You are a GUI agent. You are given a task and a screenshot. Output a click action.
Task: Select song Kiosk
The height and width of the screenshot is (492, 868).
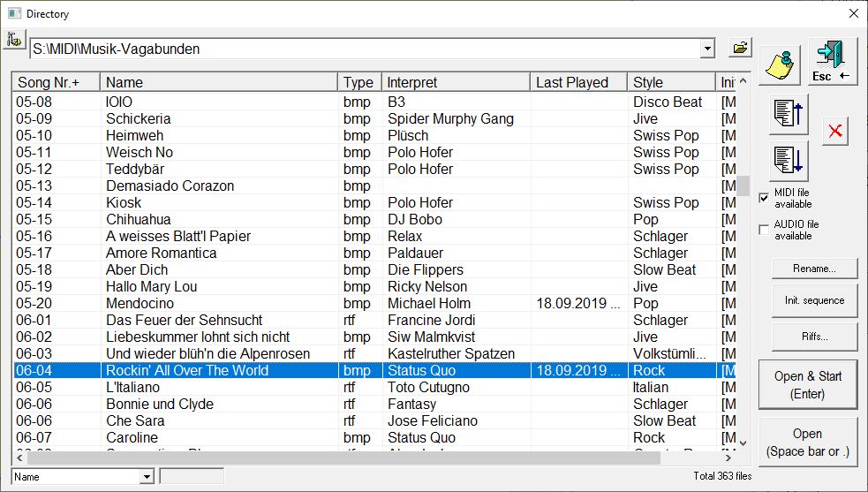124,203
